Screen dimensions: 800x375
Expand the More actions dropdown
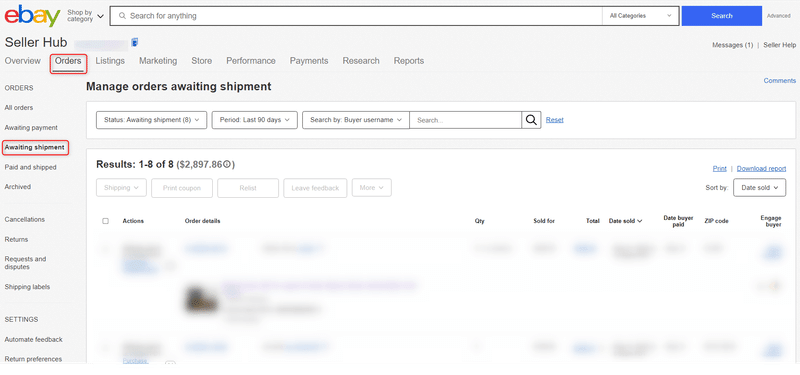click(x=371, y=188)
